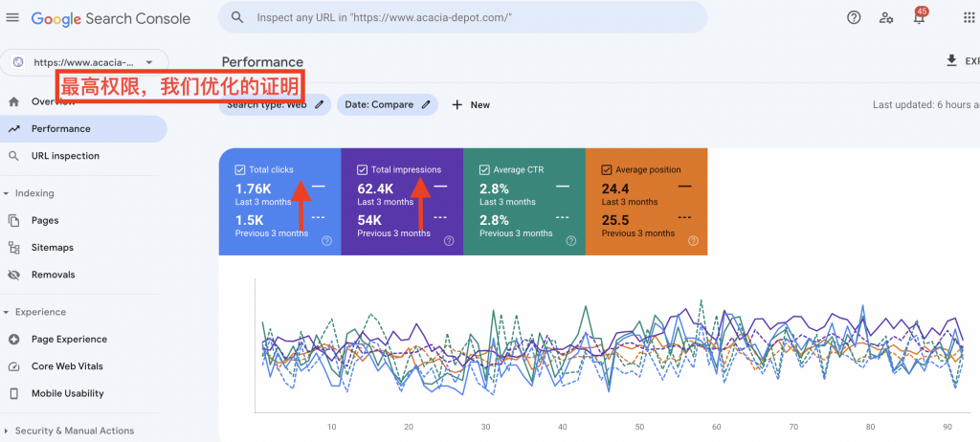Click the Sitemaps tree icon
The height and width of the screenshot is (442, 980).
click(13, 248)
